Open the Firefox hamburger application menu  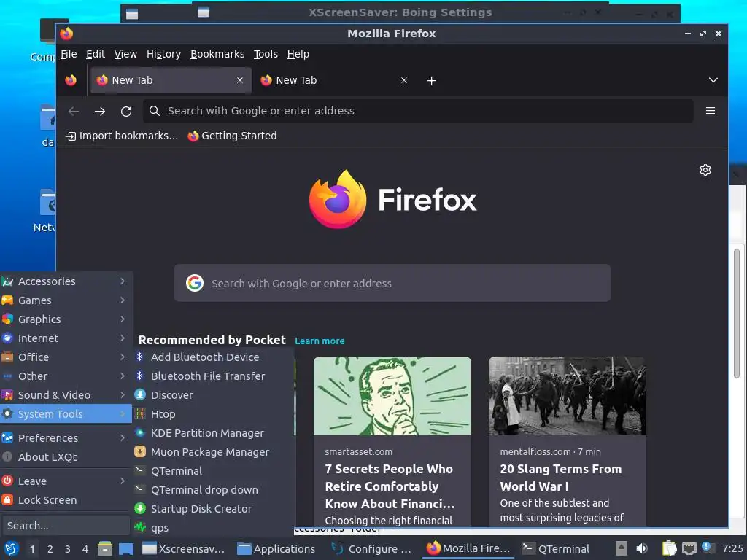click(x=711, y=111)
